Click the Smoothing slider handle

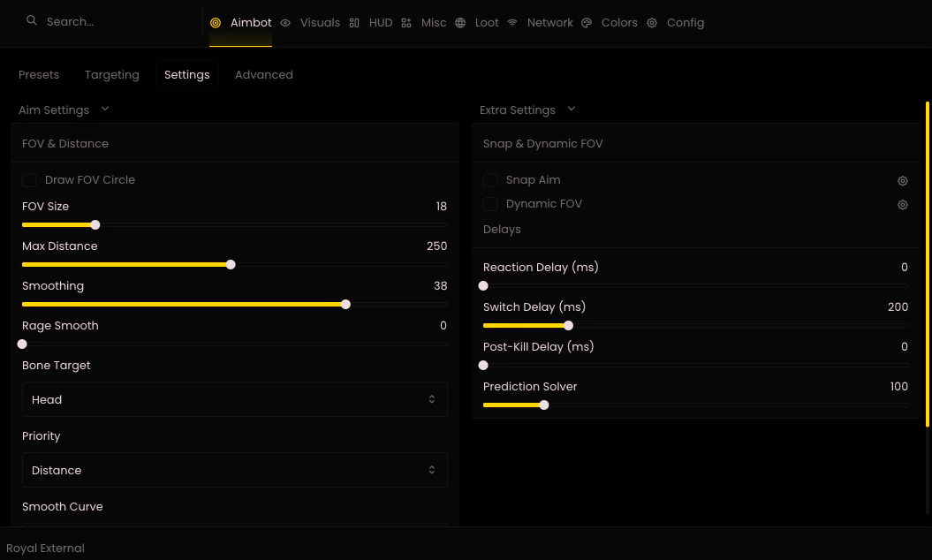[x=346, y=305]
